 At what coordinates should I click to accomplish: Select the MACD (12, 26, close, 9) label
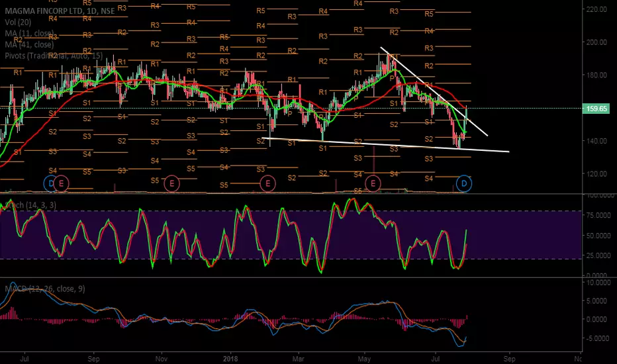45,289
